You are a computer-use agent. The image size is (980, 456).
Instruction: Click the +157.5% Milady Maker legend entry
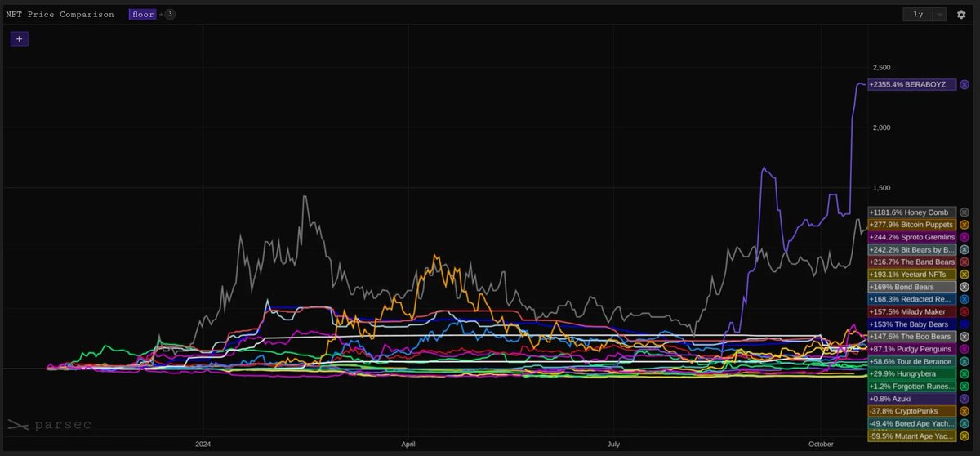[911, 311]
